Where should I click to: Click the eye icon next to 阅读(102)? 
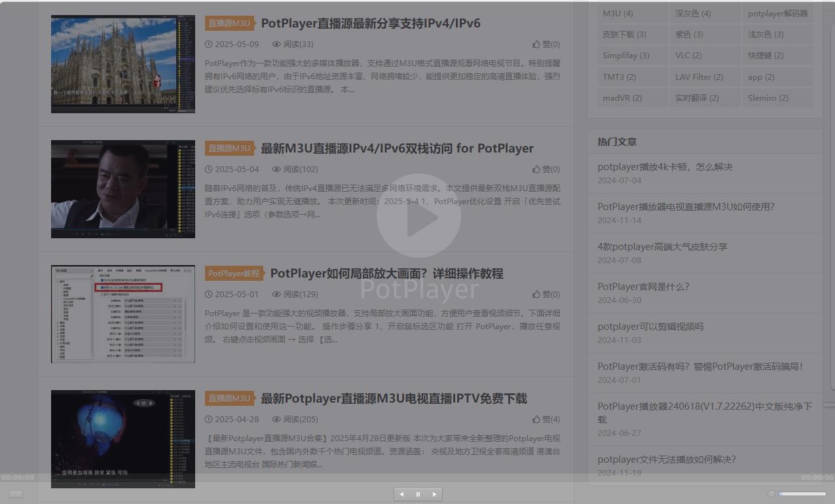(x=276, y=170)
